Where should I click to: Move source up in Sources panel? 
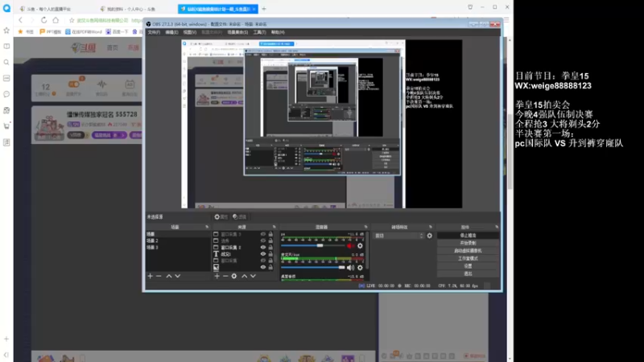click(245, 276)
